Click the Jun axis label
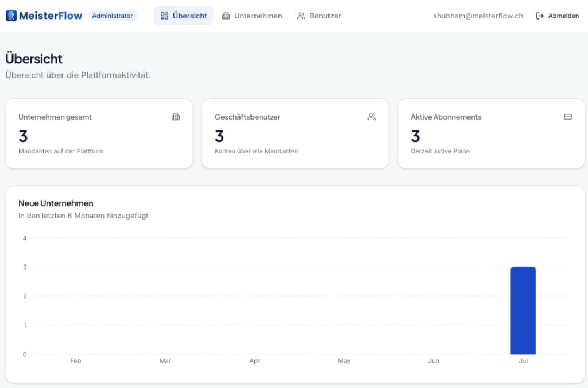Viewport: 588px width, 388px height. [x=434, y=361]
